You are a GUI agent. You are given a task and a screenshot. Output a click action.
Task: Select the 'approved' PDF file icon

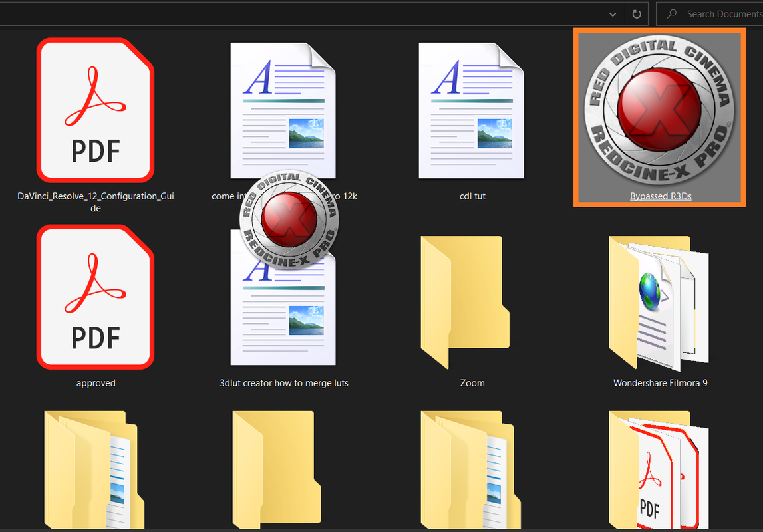pos(95,297)
